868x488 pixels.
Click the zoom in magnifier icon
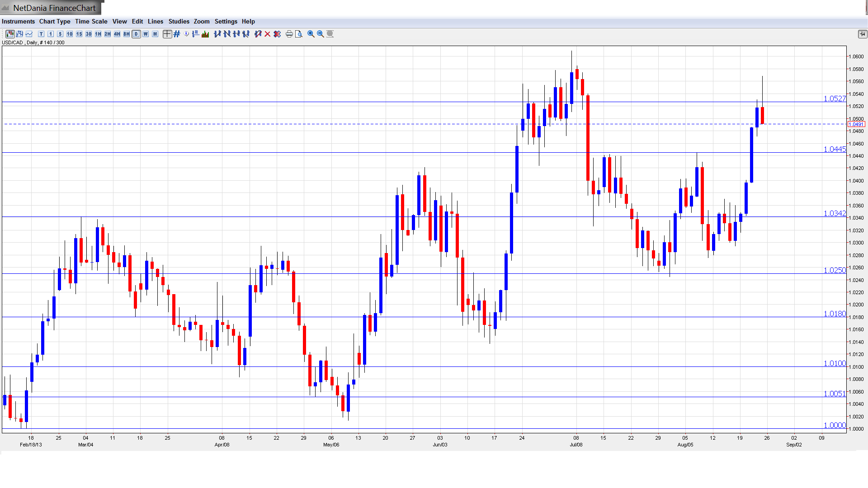[x=311, y=34]
